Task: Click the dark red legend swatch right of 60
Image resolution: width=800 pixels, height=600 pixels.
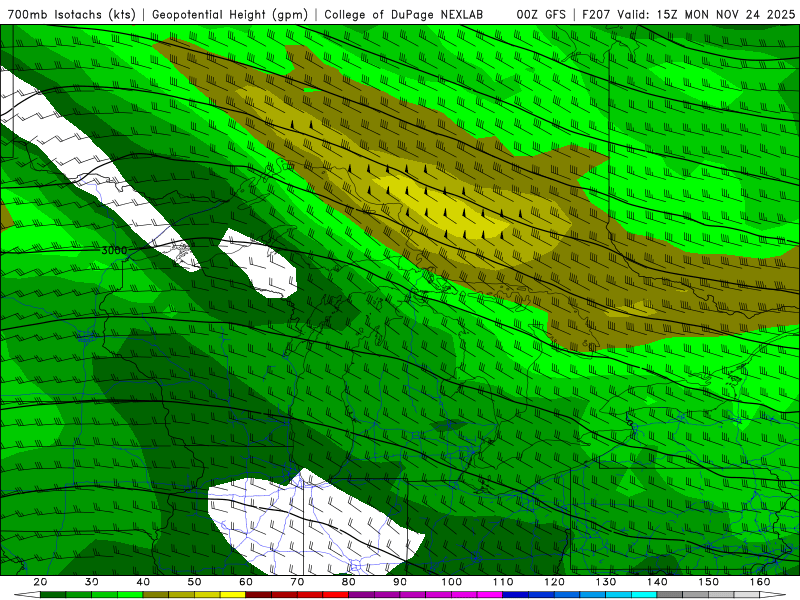Action: tap(259, 595)
